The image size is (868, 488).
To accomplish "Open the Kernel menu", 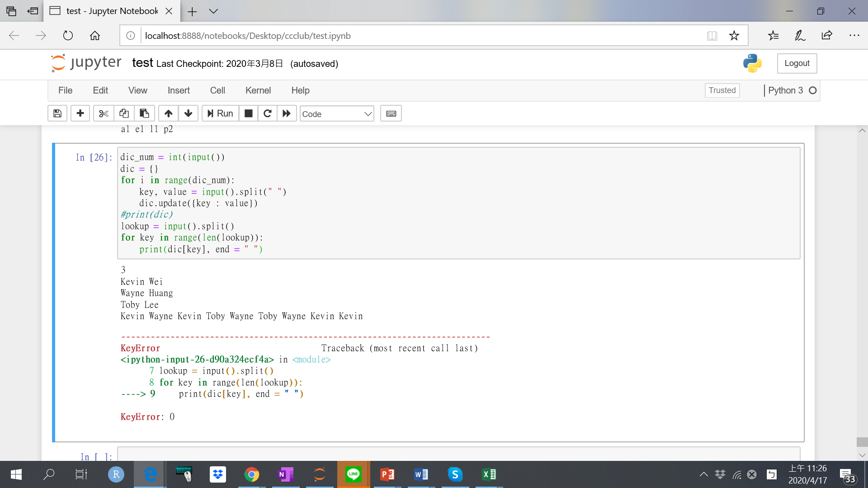I will [258, 90].
